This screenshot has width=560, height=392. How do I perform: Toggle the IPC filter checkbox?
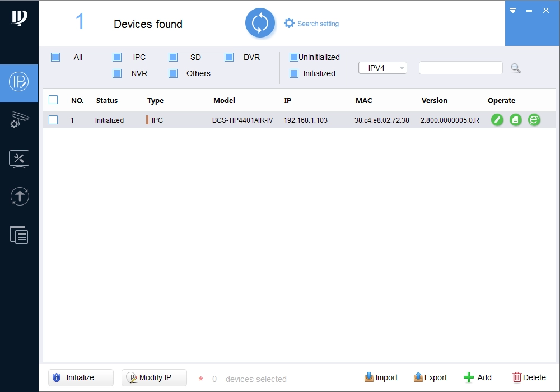pos(117,57)
